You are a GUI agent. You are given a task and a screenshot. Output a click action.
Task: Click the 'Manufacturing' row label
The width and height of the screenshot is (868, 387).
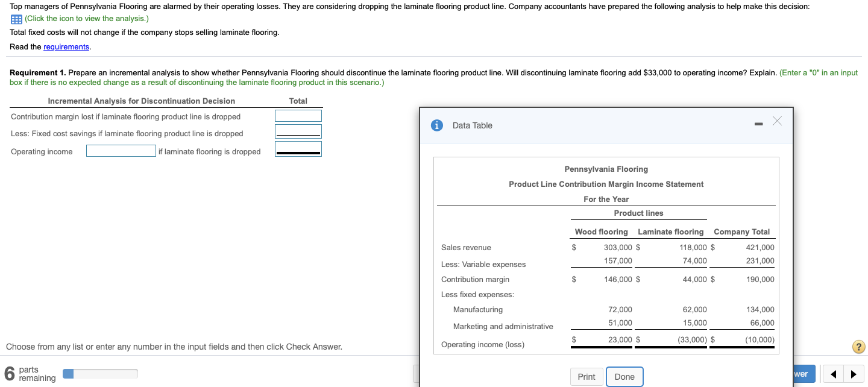point(478,309)
